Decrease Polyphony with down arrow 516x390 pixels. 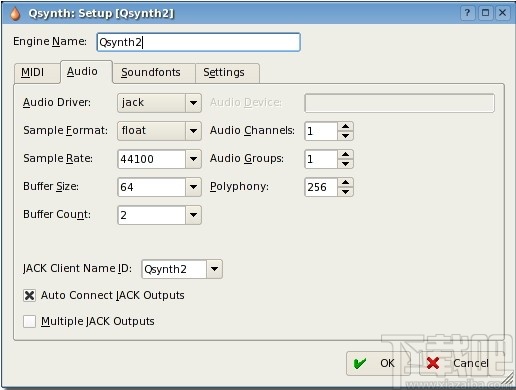pos(345,192)
